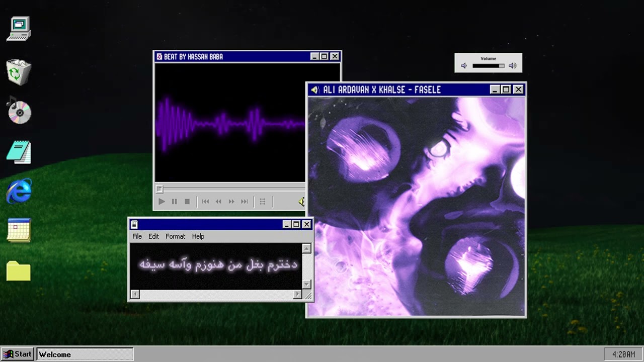
Task: Launch the Internet Explorer desktop icon
Action: click(x=19, y=191)
